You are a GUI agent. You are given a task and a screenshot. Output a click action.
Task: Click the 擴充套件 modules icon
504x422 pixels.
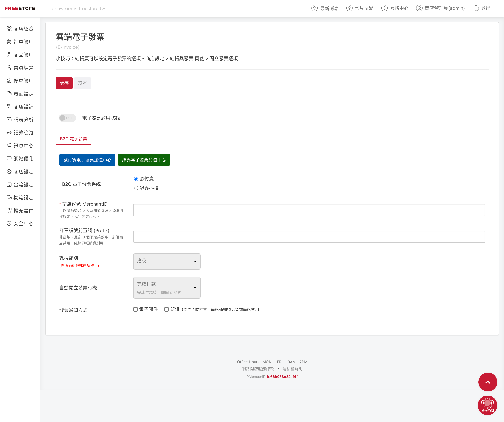click(x=9, y=210)
